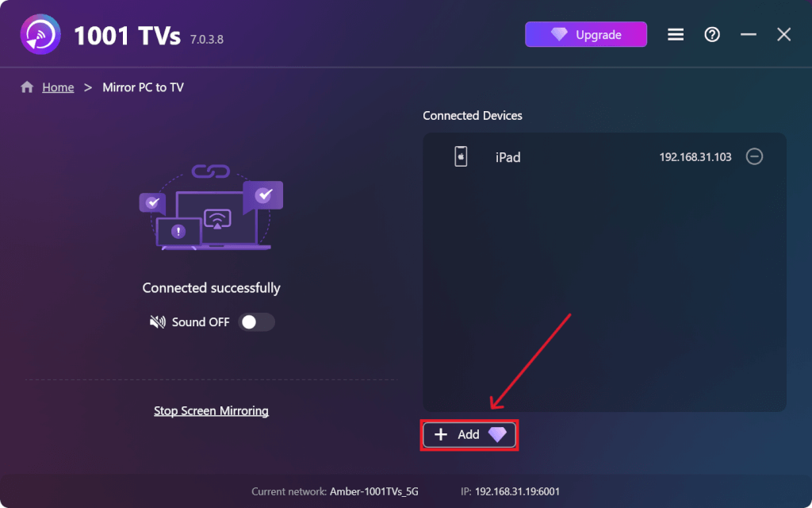The width and height of the screenshot is (812, 508).
Task: Click the local IP 192.168.31.19:6001
Action: tap(517, 491)
